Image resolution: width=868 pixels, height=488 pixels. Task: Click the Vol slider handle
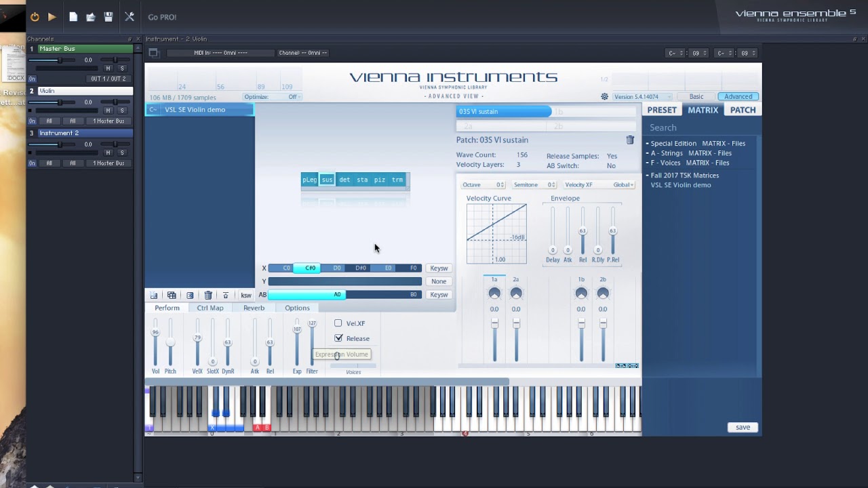(155, 332)
